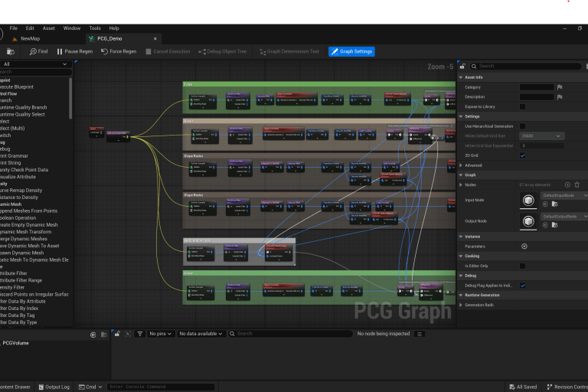Click the Enter Console Command field
588x392 pixels.
coord(161,387)
